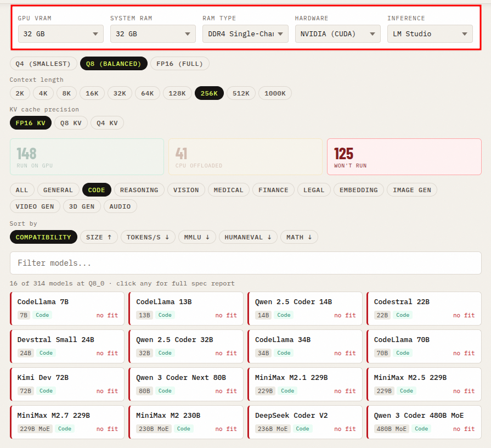Image resolution: width=491 pixels, height=448 pixels.
Task: Click the 41 CPU Offloaded card
Action: click(x=246, y=156)
